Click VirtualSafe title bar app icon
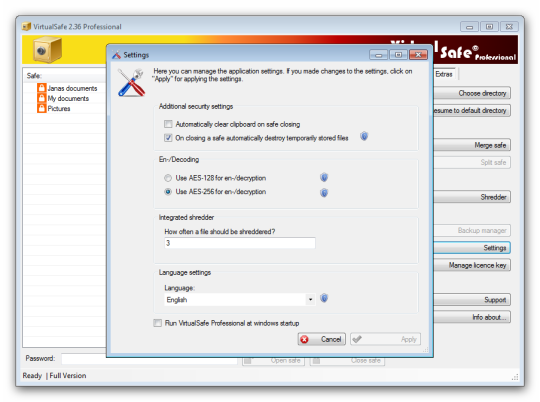Image resolution: width=540 pixels, height=402 pixels. click(x=26, y=27)
